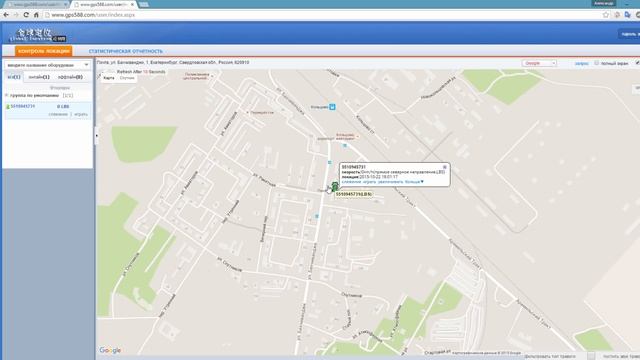The image size is (640, 360).
Task: Click the 'играть' playback link in device list
Action: 81,114
